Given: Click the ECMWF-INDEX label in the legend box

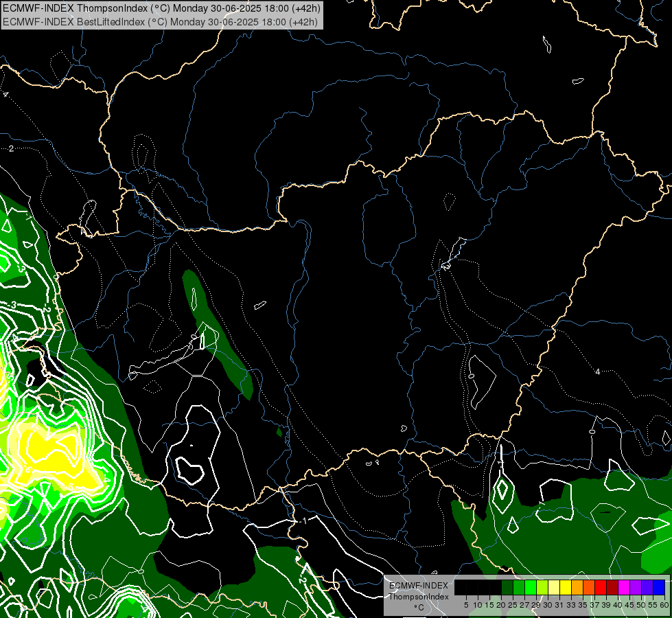Looking at the screenshot, I should [419, 586].
